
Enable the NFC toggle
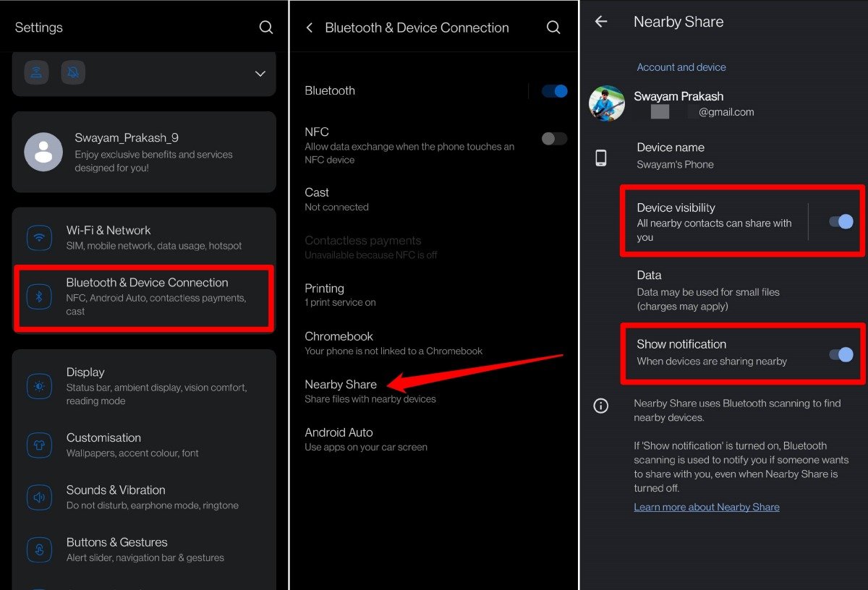point(553,139)
